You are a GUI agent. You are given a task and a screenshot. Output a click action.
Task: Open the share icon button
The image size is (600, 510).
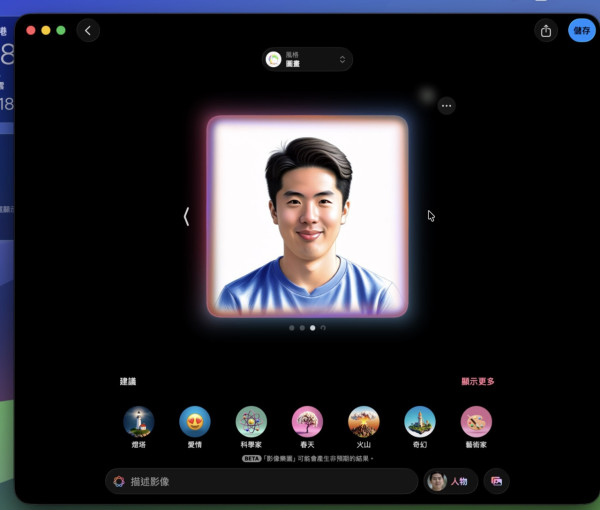(x=546, y=31)
